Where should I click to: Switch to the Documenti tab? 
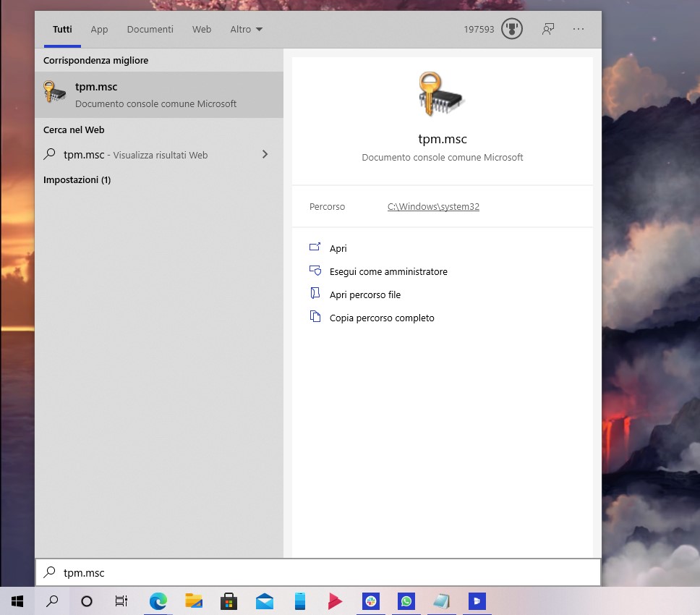click(x=150, y=30)
